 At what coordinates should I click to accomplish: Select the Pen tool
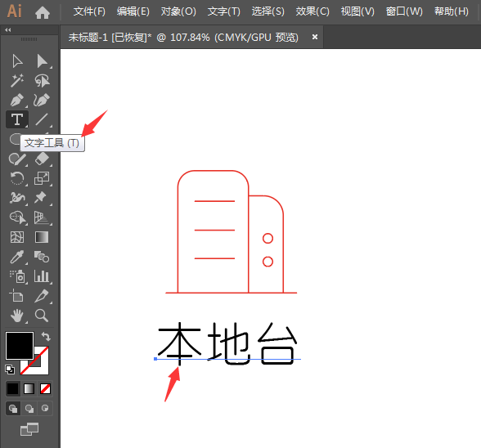[x=17, y=100]
